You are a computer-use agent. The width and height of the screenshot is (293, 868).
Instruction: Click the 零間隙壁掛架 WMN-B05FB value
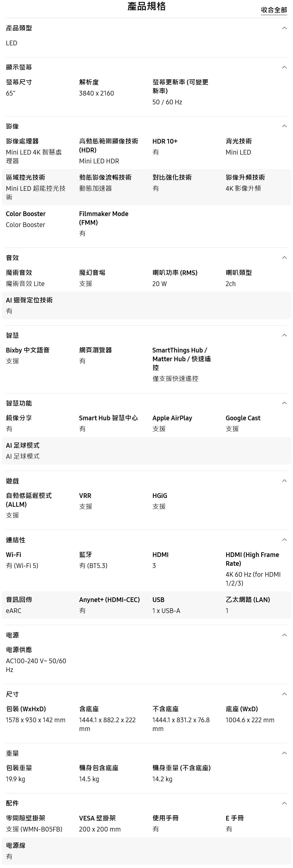tap(34, 829)
